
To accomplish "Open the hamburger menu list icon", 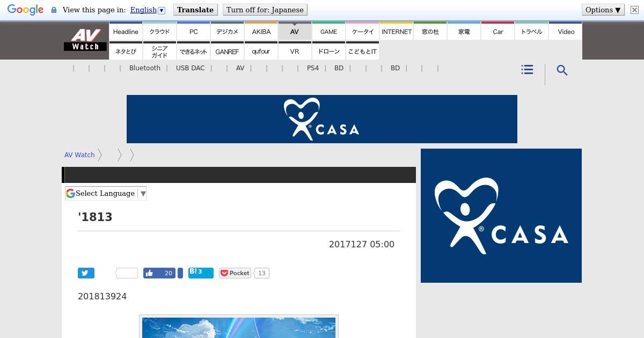I will tap(527, 70).
